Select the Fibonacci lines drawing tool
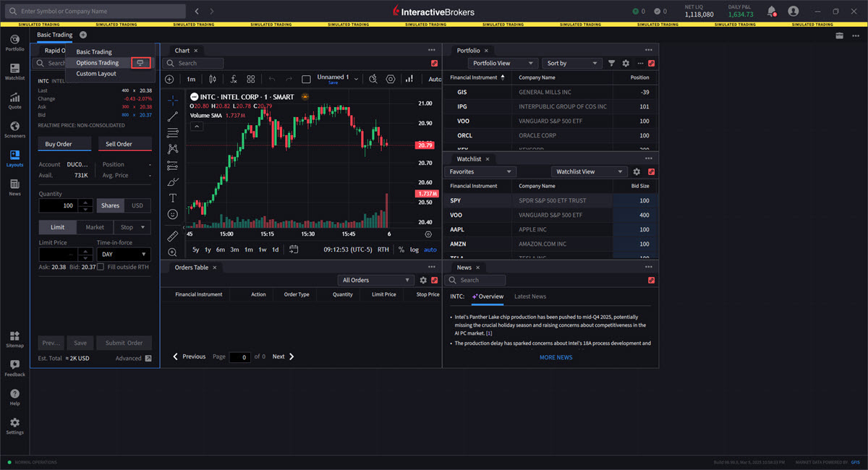868x470 pixels. coord(173,132)
